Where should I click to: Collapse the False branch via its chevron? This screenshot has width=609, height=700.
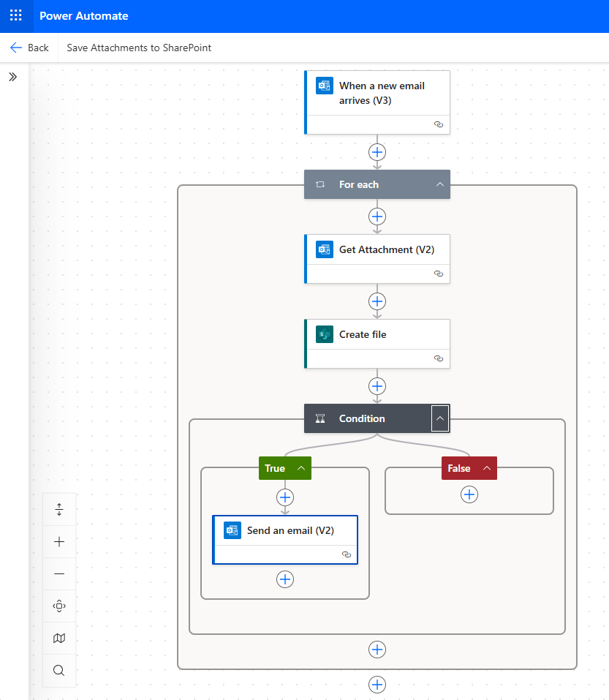[x=486, y=468]
